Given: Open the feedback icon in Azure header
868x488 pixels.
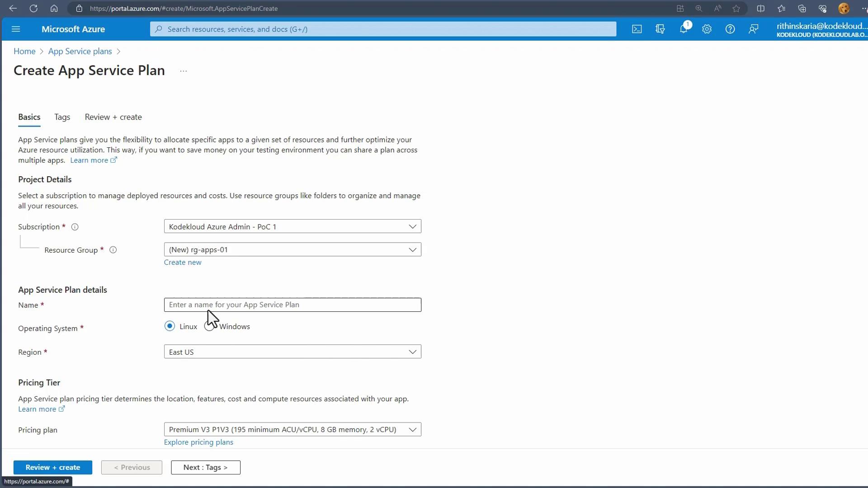Looking at the screenshot, I should click(753, 29).
